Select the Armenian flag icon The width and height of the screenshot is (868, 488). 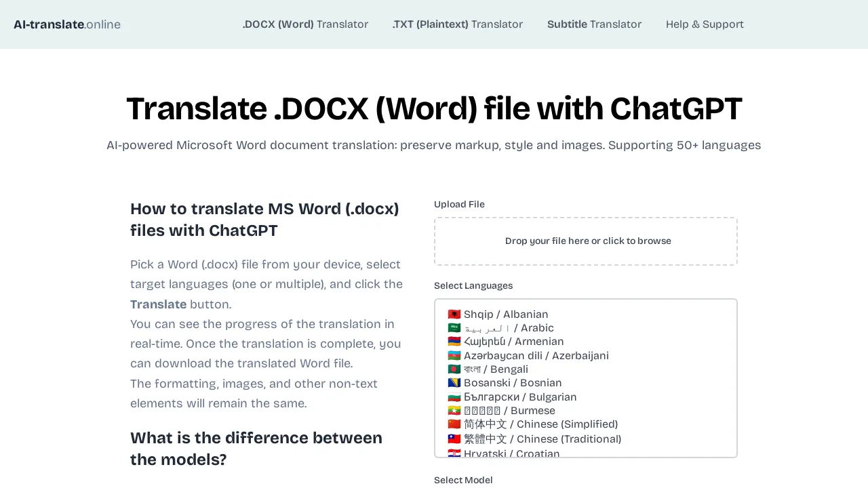[454, 342]
